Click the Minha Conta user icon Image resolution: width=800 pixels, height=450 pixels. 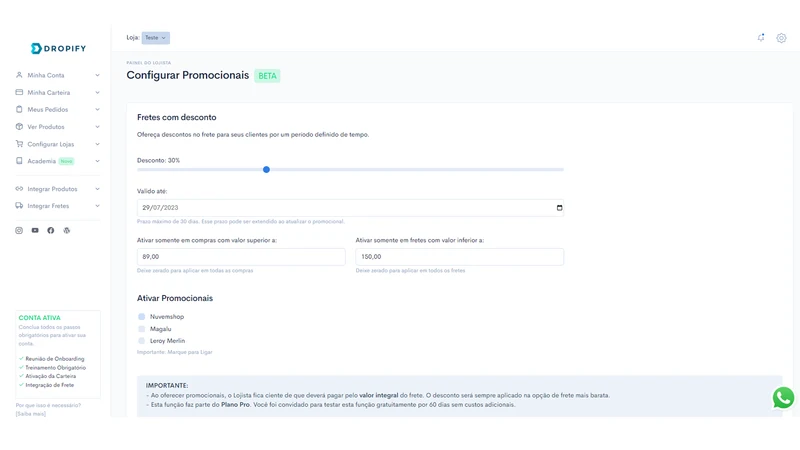[x=19, y=75]
